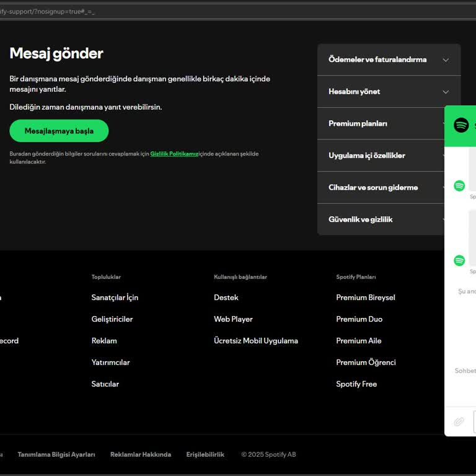Viewport: 476px width, 476px height.
Task: Open the Yatırımcılar footer link
Action: tap(110, 362)
